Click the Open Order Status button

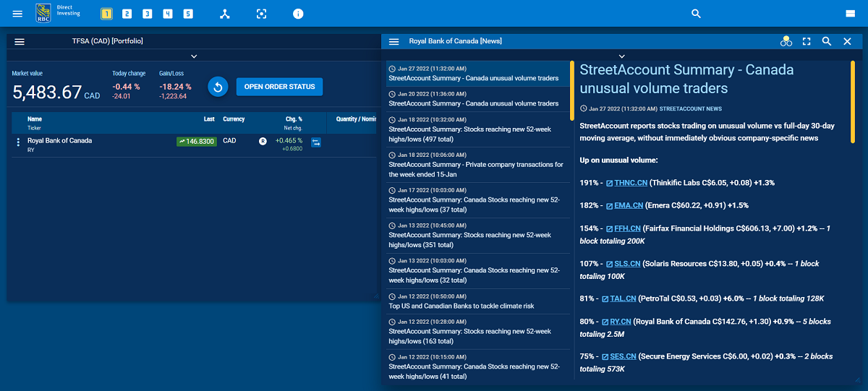279,87
